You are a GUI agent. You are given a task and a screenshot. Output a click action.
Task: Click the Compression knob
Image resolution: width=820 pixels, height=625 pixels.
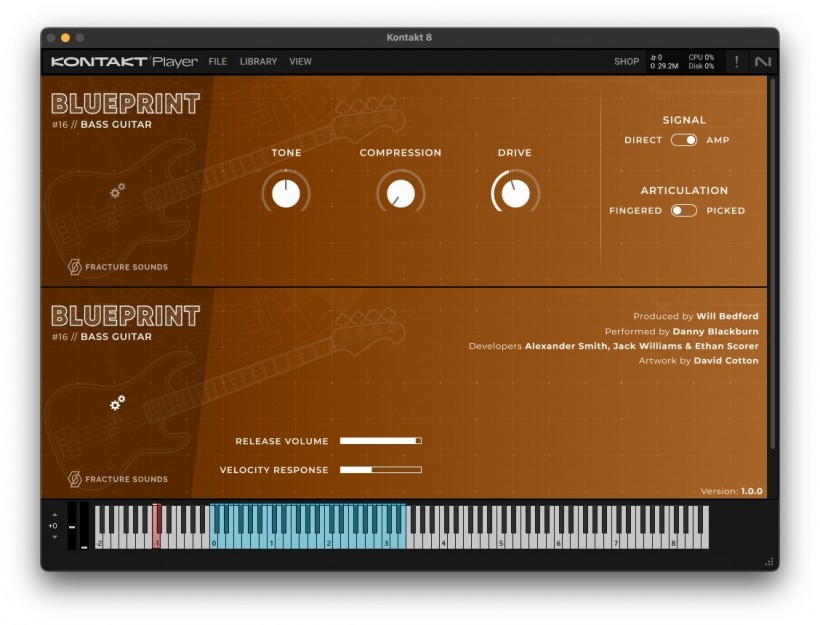click(x=401, y=192)
